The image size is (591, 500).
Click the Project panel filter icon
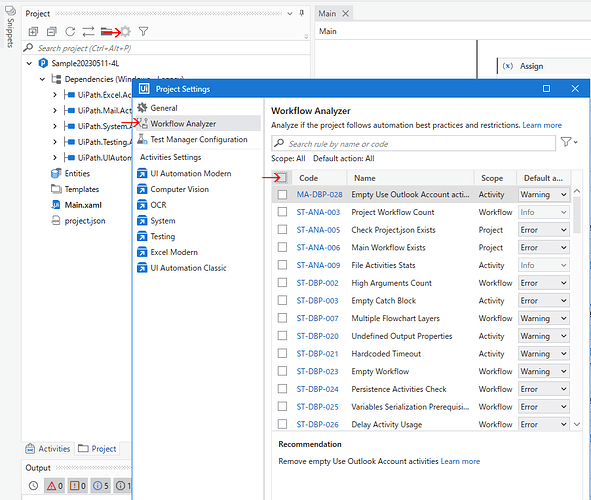click(x=143, y=32)
